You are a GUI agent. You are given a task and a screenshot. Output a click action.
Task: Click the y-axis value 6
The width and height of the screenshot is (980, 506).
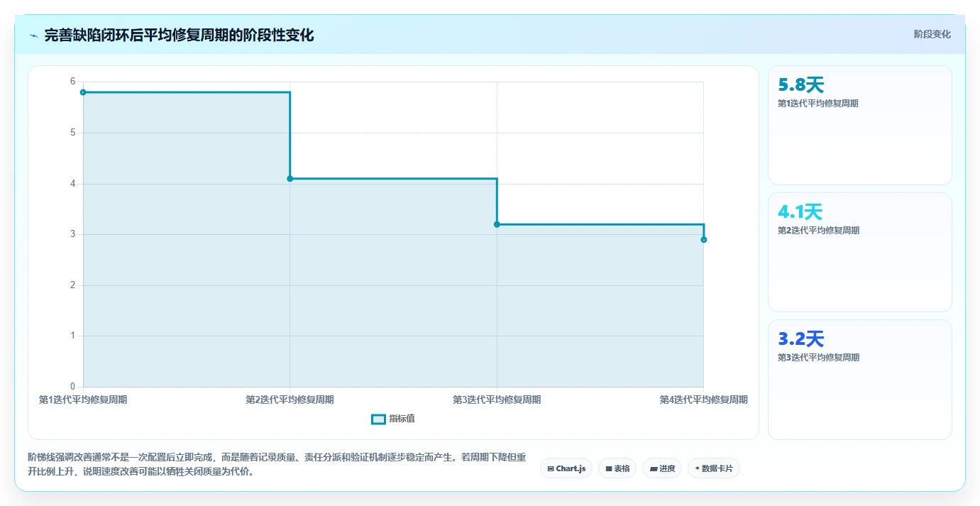pos(72,82)
